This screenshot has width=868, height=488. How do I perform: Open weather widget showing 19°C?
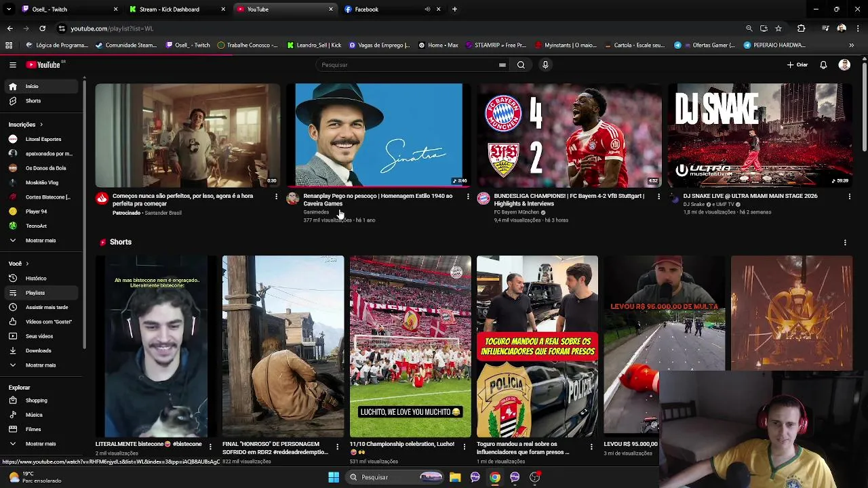pyautogui.click(x=34, y=477)
